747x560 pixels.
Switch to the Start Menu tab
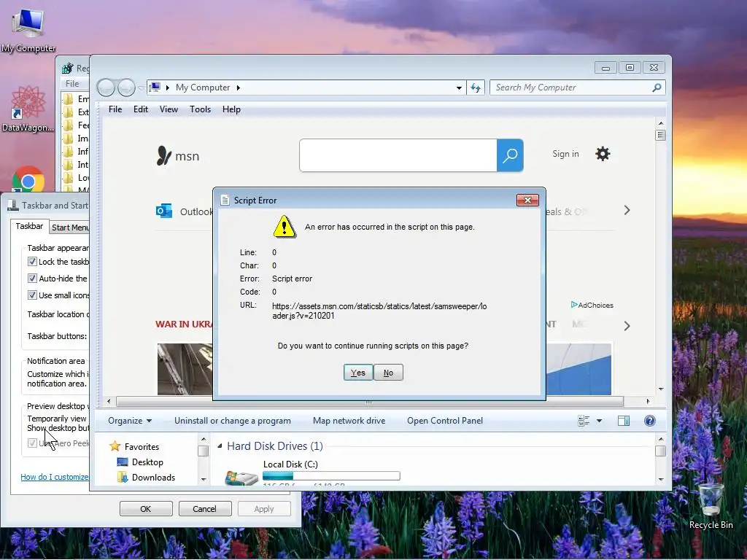click(x=69, y=227)
